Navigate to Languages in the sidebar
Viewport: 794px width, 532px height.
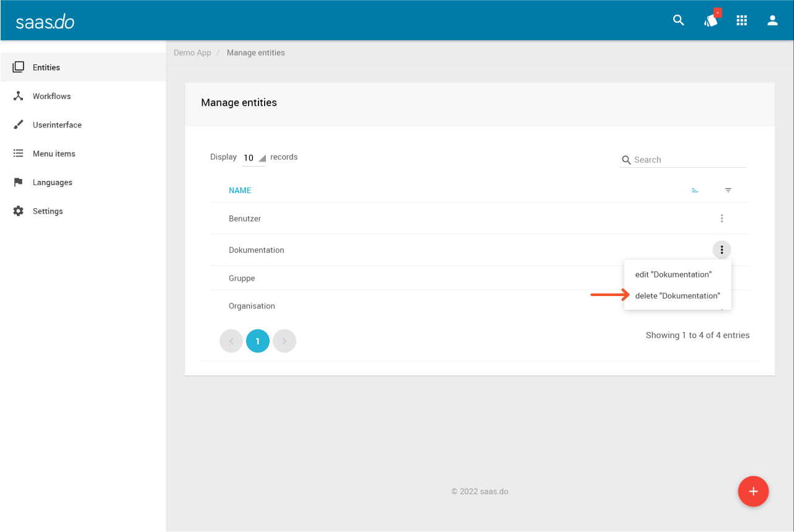tap(53, 183)
